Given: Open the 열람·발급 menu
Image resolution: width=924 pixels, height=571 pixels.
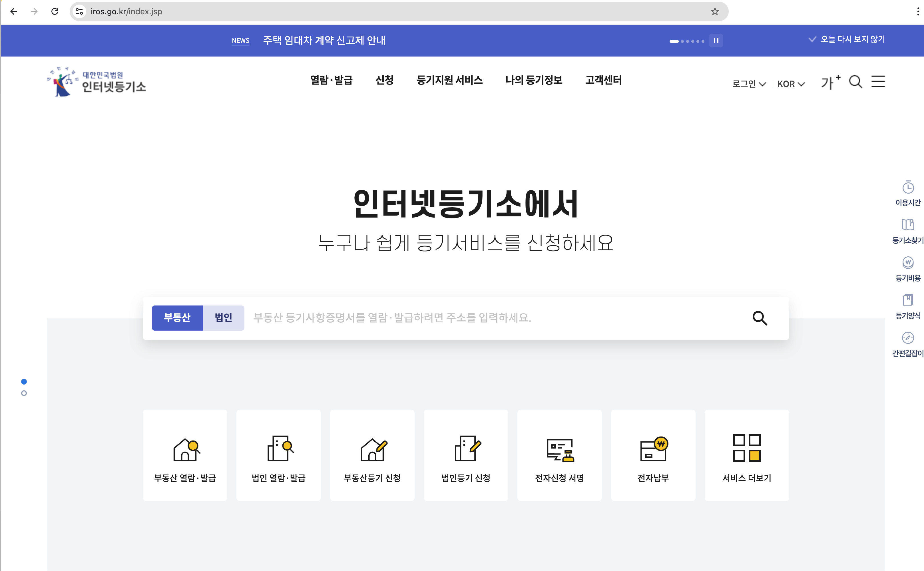Looking at the screenshot, I should 331,80.
